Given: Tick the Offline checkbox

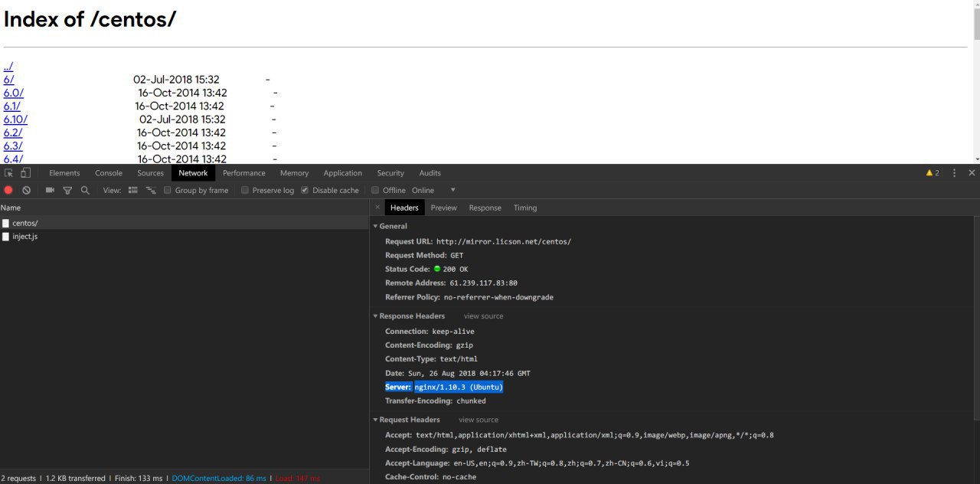Looking at the screenshot, I should pos(375,190).
